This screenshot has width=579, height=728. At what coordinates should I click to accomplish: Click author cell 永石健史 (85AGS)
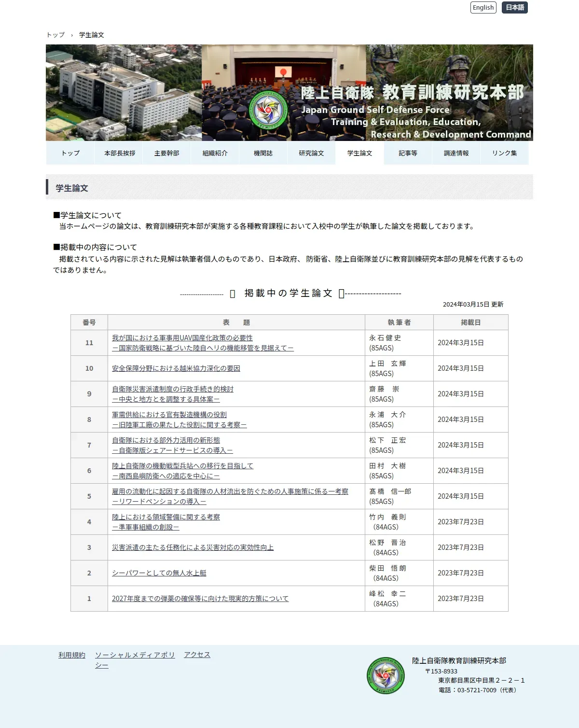pyautogui.click(x=399, y=343)
